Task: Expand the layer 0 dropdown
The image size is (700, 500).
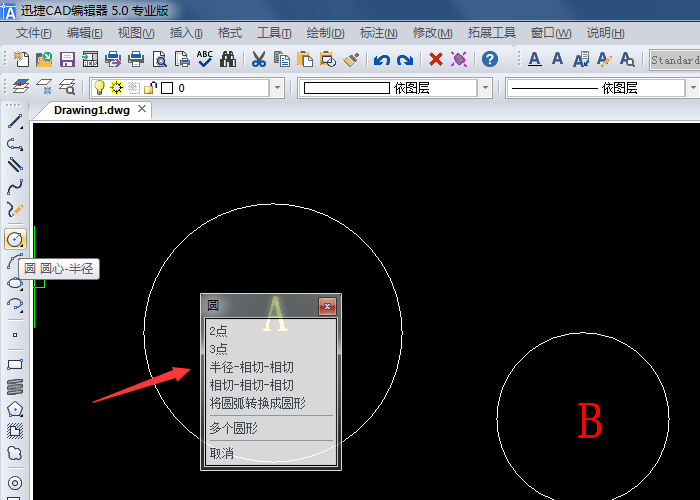Action: click(x=277, y=88)
